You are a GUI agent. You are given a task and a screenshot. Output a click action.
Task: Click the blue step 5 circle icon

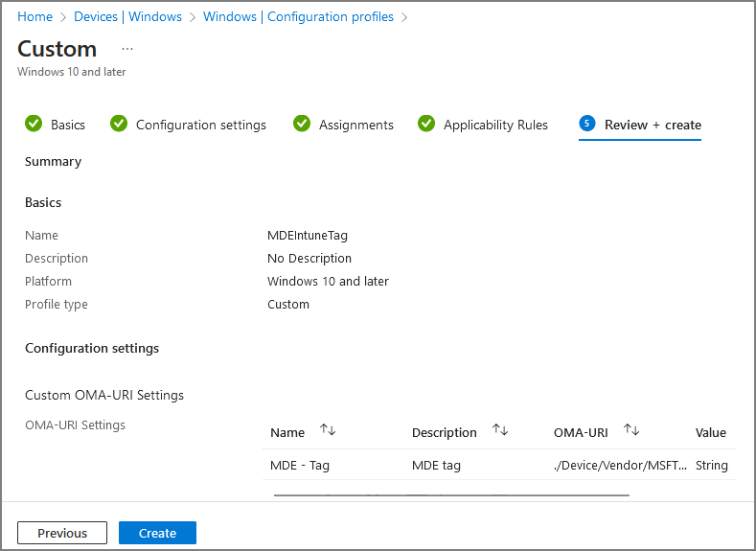tap(586, 124)
